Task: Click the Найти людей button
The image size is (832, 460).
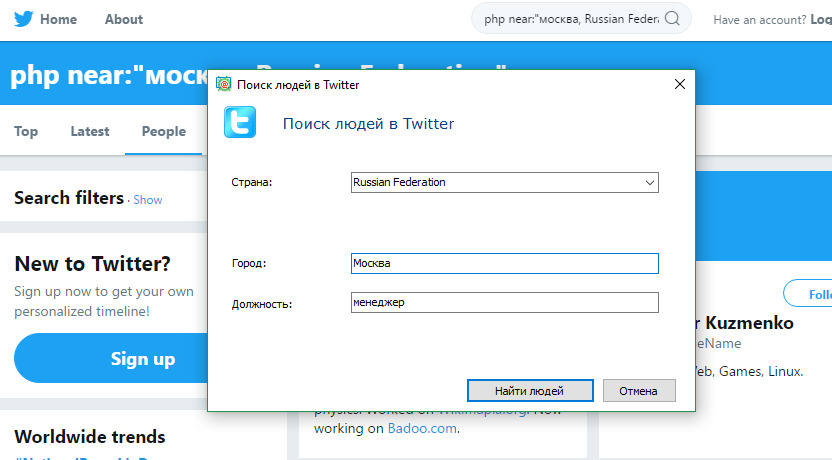Action: [x=530, y=391]
